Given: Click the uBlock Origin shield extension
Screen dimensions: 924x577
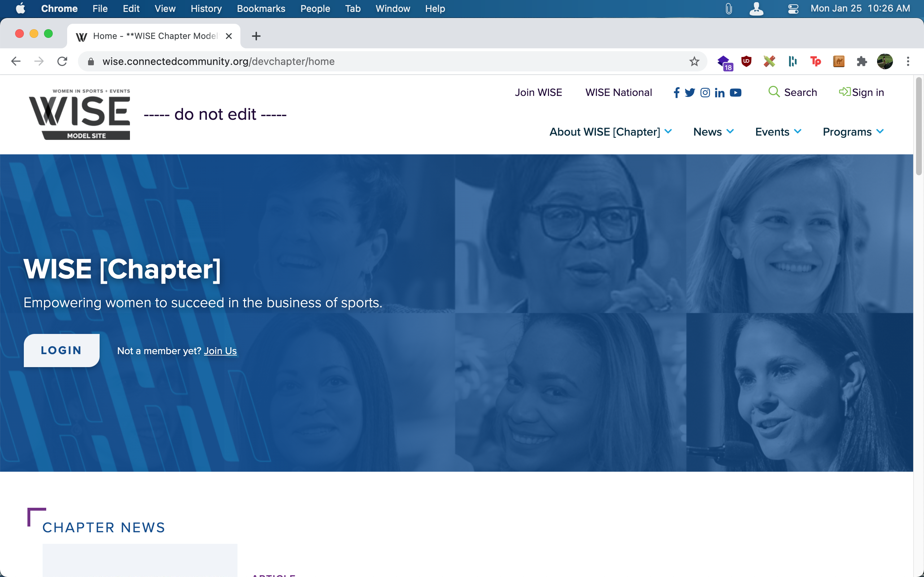Looking at the screenshot, I should coord(746,61).
